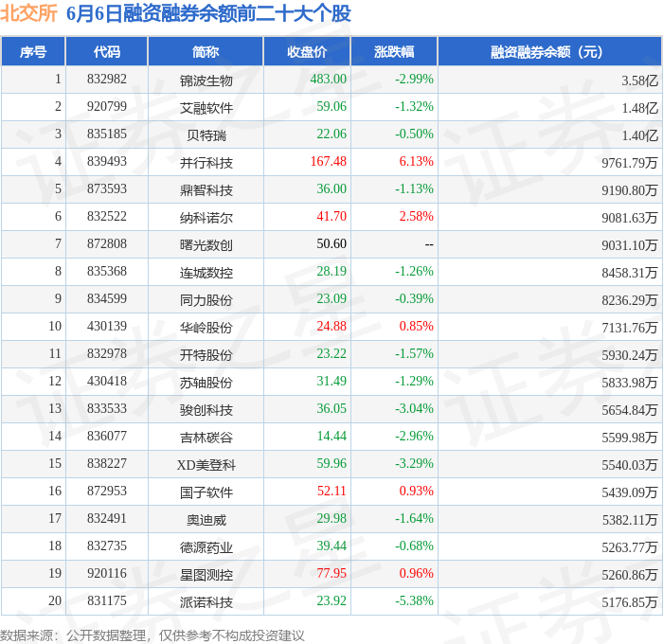Click closing price 77.95
Viewport: 663px width, 644px height.
click(x=331, y=574)
